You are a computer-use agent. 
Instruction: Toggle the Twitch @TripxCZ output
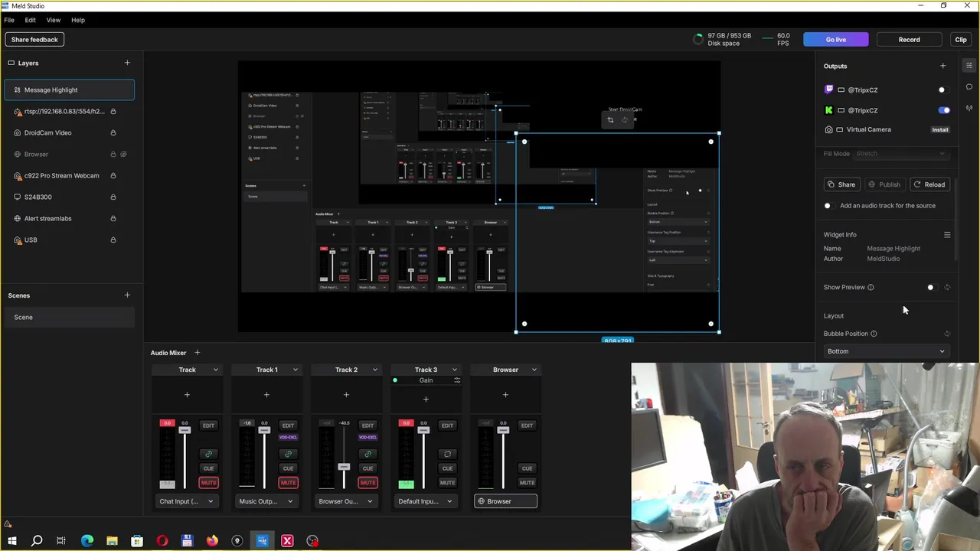pyautogui.click(x=943, y=90)
